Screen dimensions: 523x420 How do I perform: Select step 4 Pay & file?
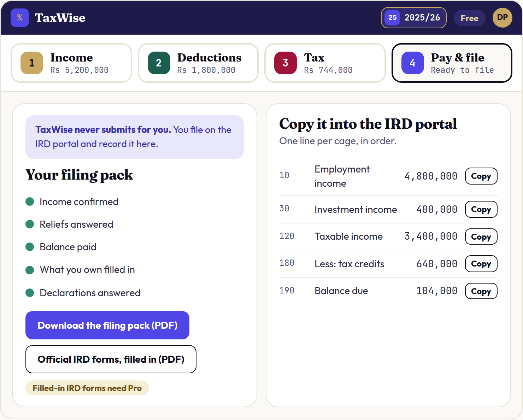coord(452,63)
